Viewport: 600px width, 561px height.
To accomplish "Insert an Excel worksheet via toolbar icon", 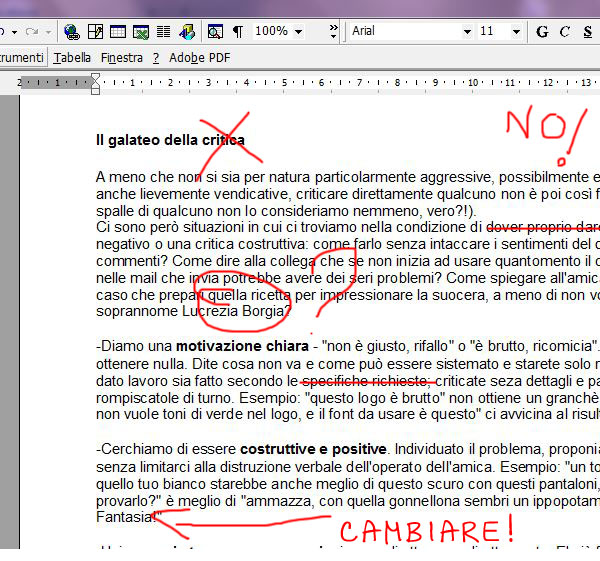I will pos(140,31).
